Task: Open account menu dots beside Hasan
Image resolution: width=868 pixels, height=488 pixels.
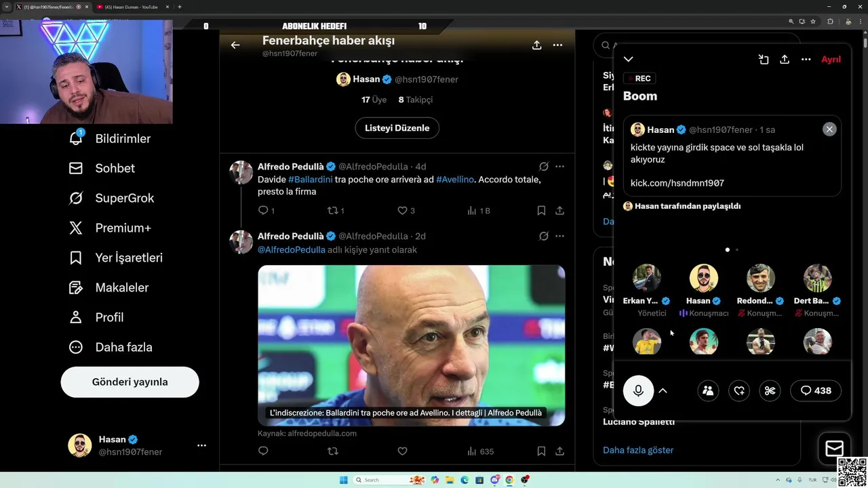Action: tap(201, 445)
